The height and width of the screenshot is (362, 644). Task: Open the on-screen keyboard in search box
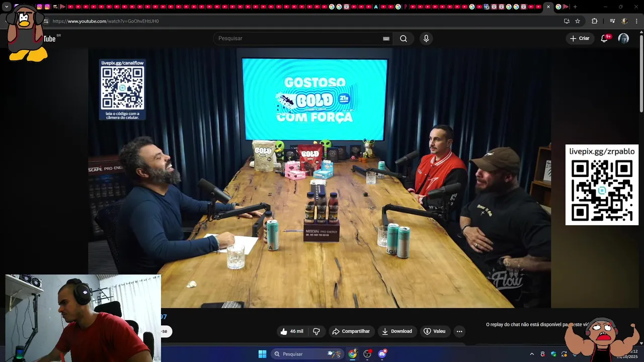pyautogui.click(x=386, y=39)
